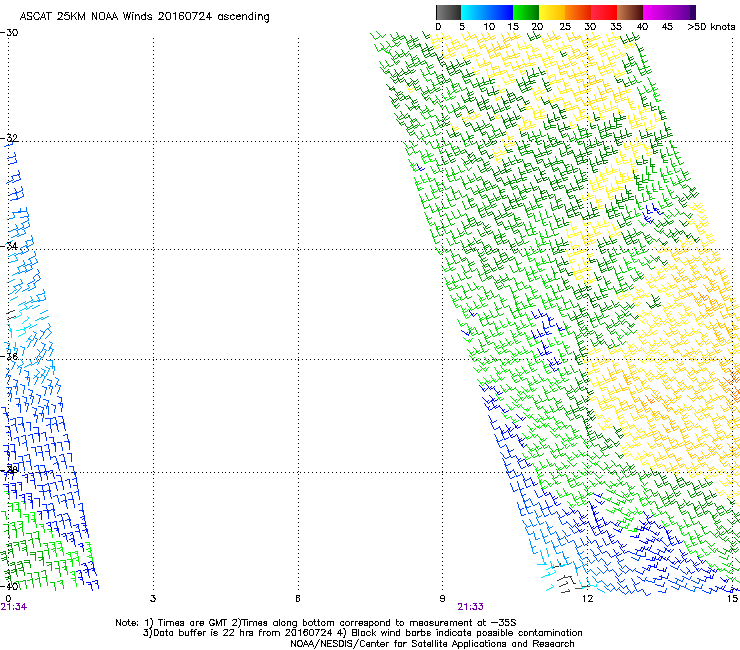This screenshot has width=740, height=650.
Task: Click the '0' longitude axis label
Action: pos(8,599)
